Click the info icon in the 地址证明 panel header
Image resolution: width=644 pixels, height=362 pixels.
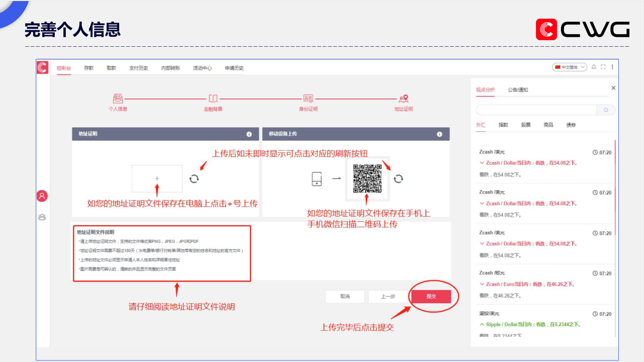pyautogui.click(x=249, y=134)
